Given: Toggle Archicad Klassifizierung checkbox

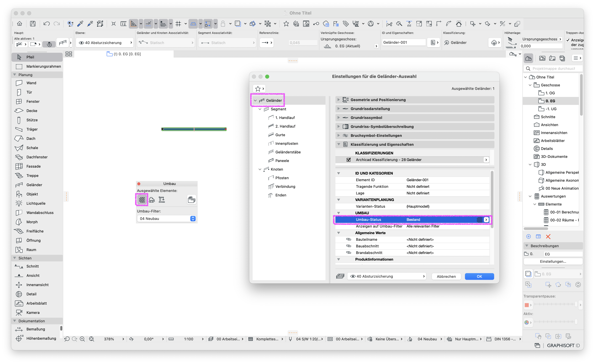Looking at the screenshot, I should click(349, 159).
